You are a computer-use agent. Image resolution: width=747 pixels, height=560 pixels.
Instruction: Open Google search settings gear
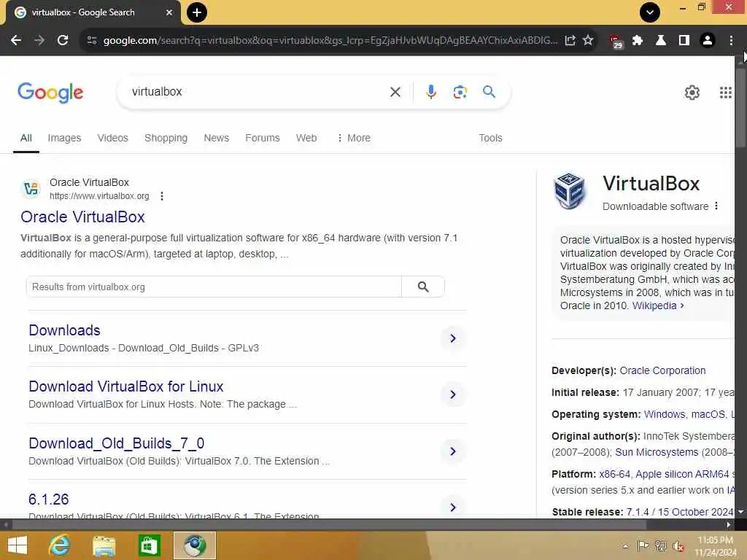[x=692, y=93]
